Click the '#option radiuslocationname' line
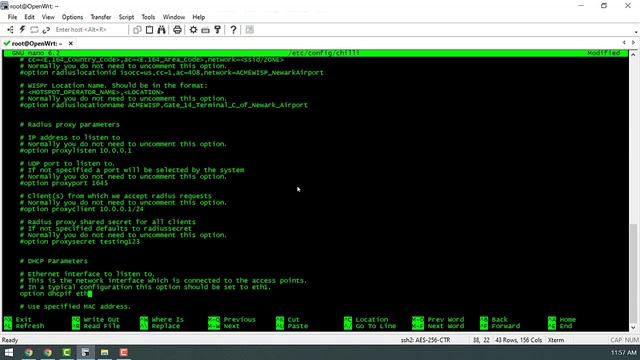This screenshot has width=640, height=360. [x=164, y=105]
